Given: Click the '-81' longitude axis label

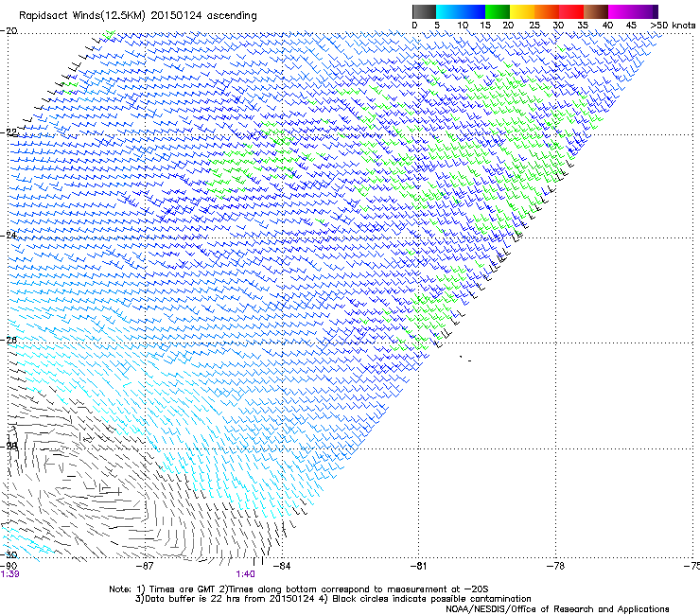Looking at the screenshot, I should coord(418,566).
